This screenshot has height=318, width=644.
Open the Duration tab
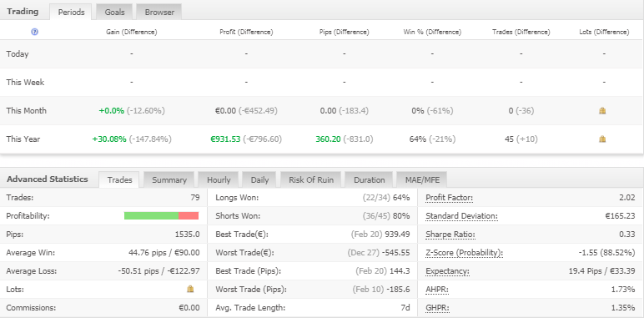coord(370,179)
